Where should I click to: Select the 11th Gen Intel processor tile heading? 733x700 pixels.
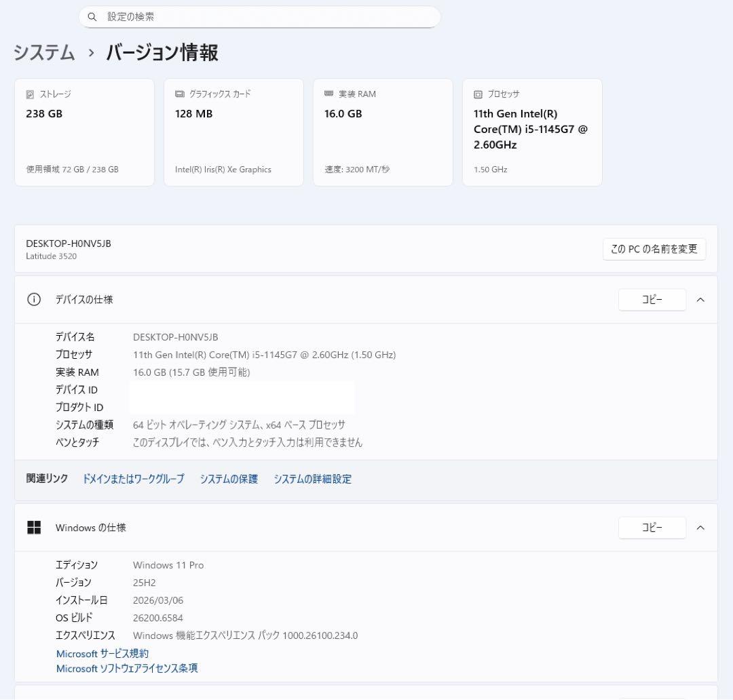[x=530, y=129]
